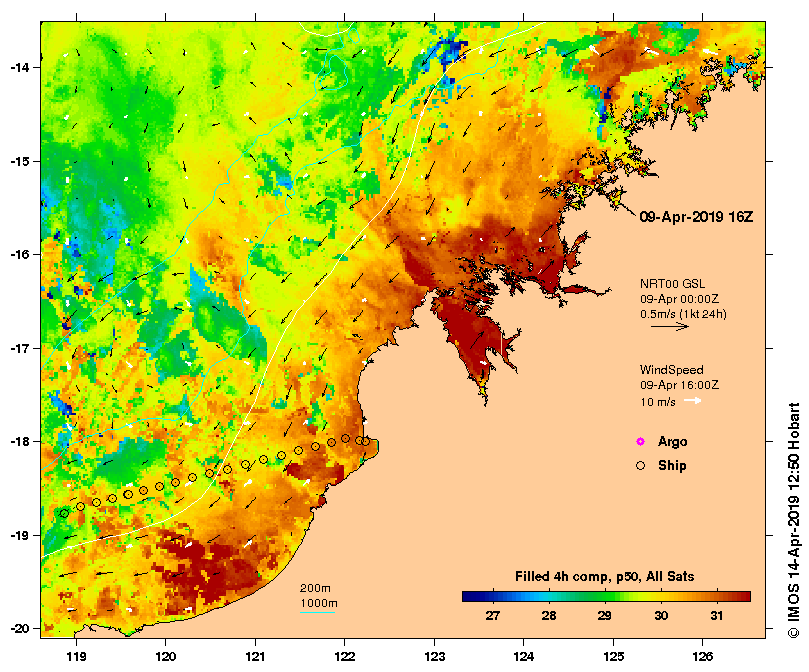Click the latitude axis label '-19'

[20, 535]
